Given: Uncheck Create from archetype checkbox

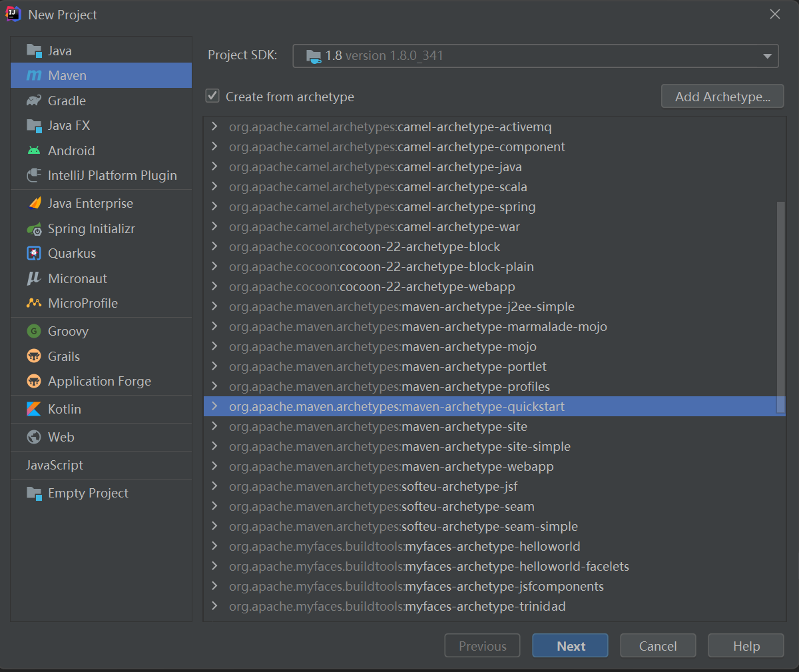Looking at the screenshot, I should pyautogui.click(x=212, y=96).
